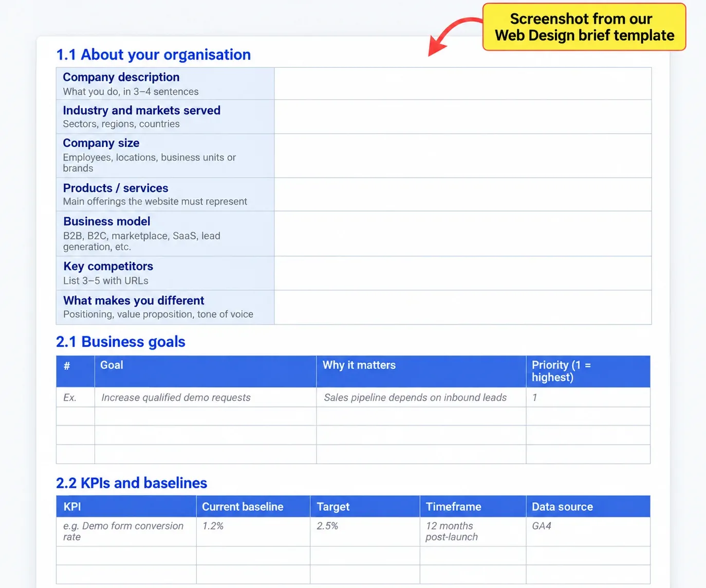
Task: Click the 'What makes you different' label
Action: click(134, 300)
